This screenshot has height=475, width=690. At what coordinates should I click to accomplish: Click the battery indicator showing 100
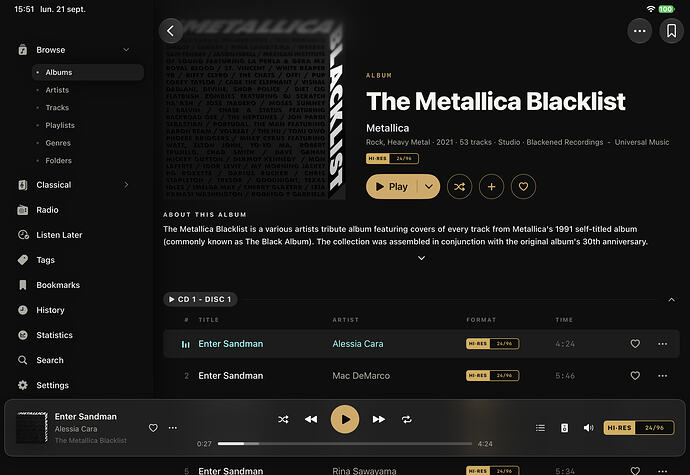coord(666,9)
